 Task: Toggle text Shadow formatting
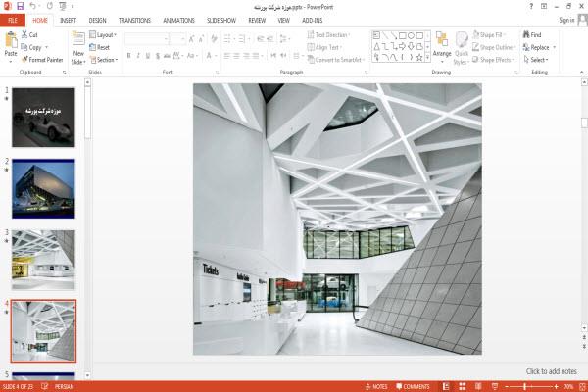158,56
